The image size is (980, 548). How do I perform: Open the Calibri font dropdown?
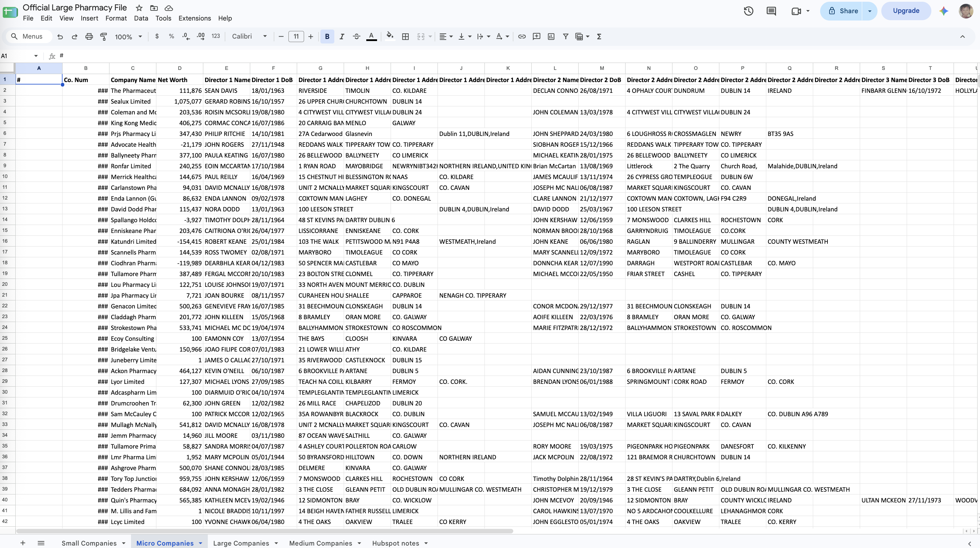[x=249, y=37]
